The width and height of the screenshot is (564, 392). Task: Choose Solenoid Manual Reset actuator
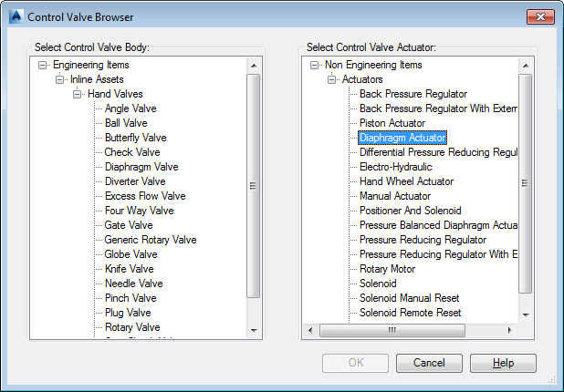(410, 298)
